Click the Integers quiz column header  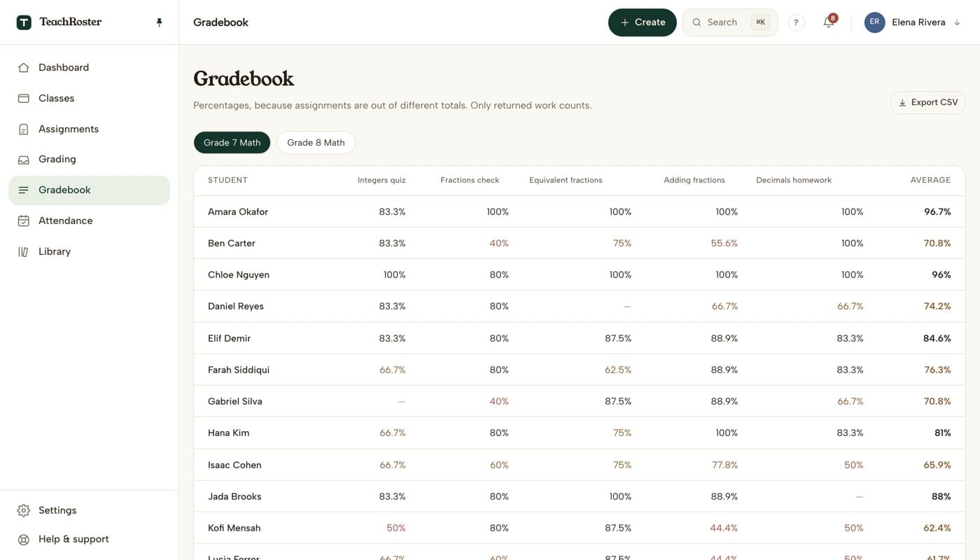(381, 181)
